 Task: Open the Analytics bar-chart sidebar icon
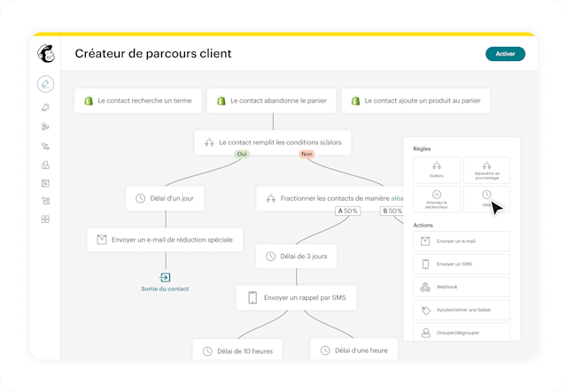pos(45,165)
